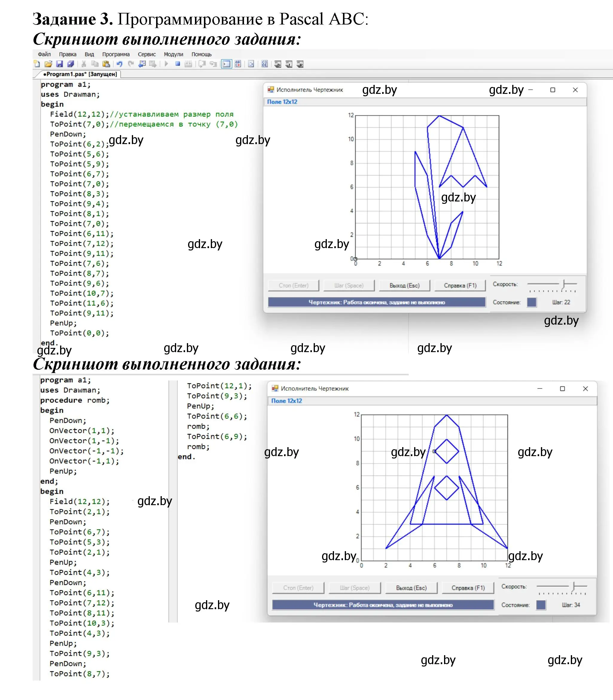Click Шаг (Space) in the Шаг: 22 window

(x=349, y=285)
